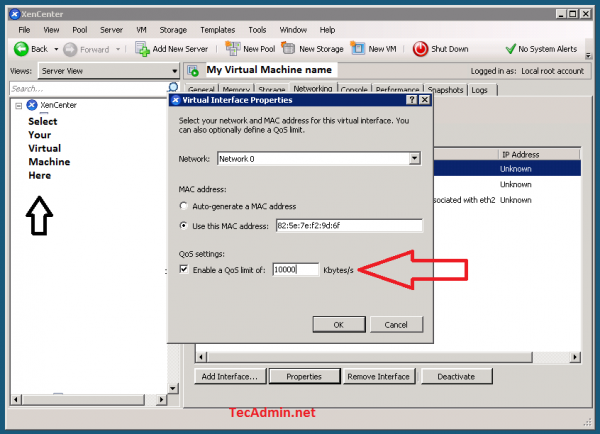
Task: Collapse the XenCenter tree node
Action: pyautogui.click(x=19, y=105)
